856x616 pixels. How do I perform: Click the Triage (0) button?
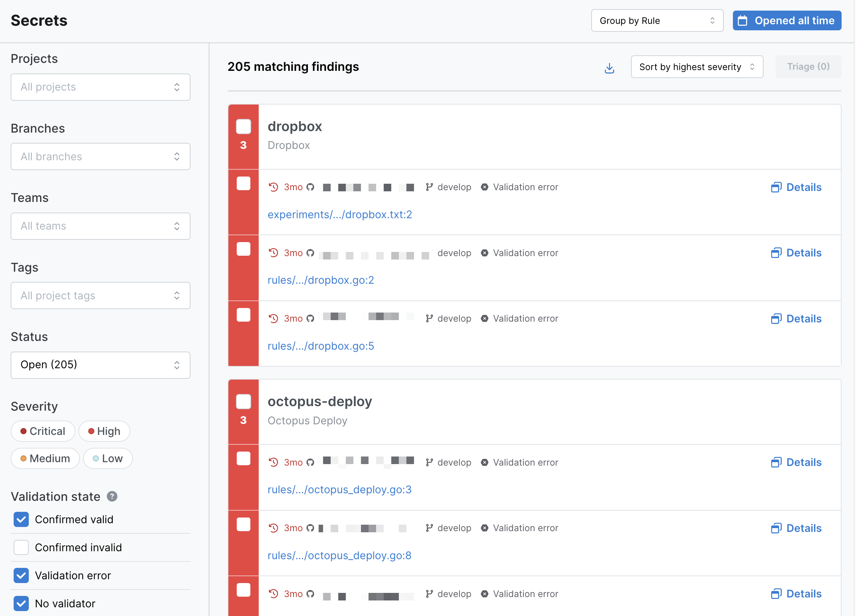[808, 67]
